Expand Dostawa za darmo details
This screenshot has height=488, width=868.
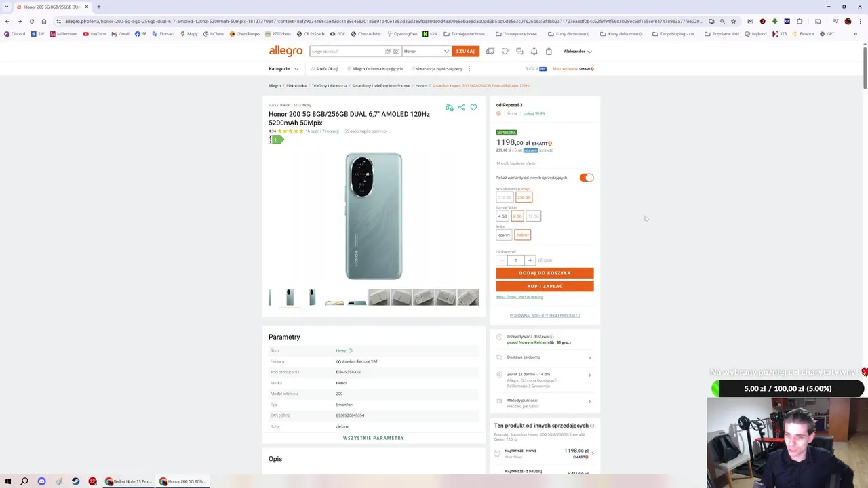[545, 357]
